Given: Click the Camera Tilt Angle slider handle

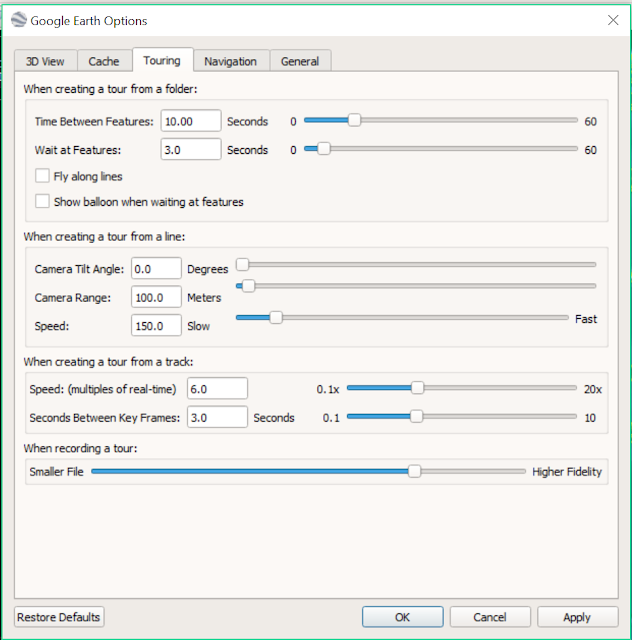Looking at the screenshot, I should tap(243, 264).
